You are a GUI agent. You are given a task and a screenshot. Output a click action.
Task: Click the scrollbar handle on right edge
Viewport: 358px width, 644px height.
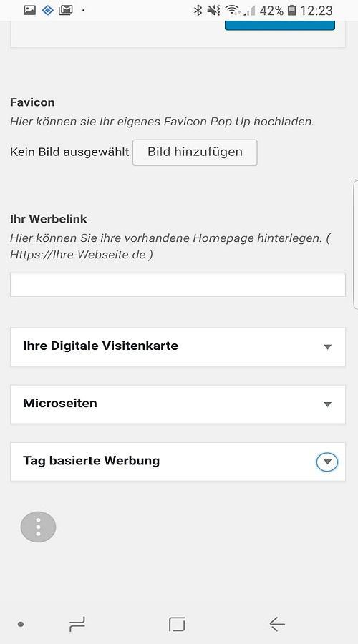pos(356,245)
